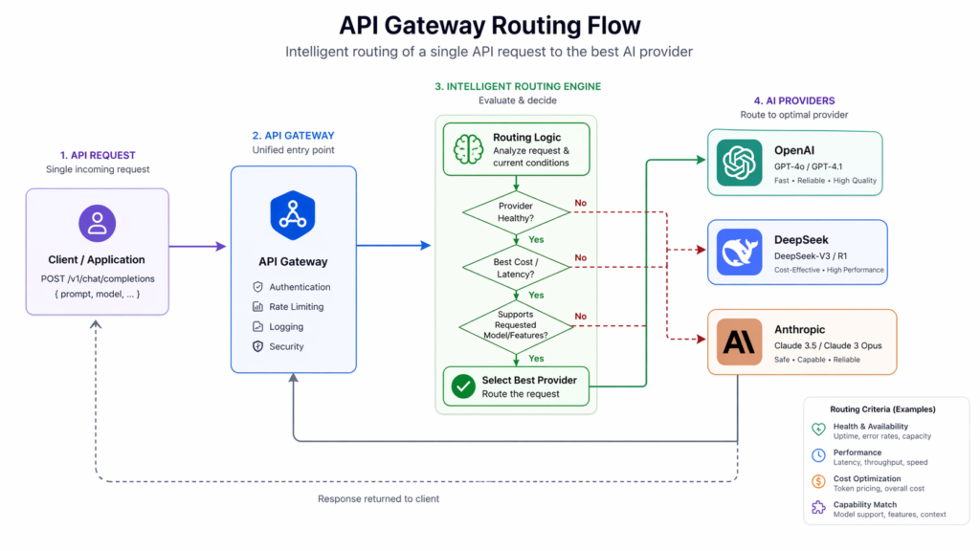Viewport: 980px width, 551px height.
Task: Click the Anthropic AI logo
Action: click(x=738, y=342)
